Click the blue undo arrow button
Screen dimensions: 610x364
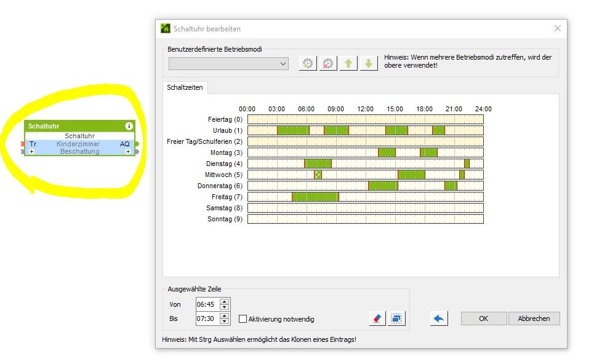coord(439,318)
